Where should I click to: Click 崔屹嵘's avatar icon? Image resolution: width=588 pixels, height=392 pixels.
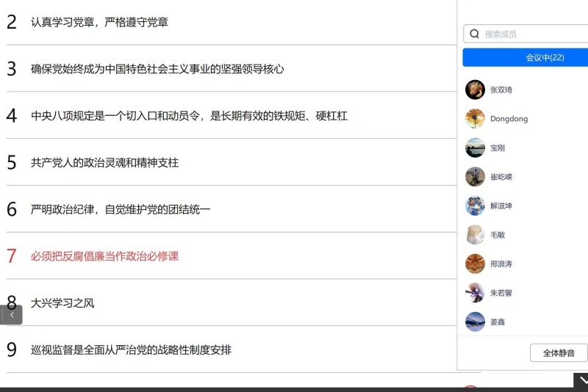475,177
